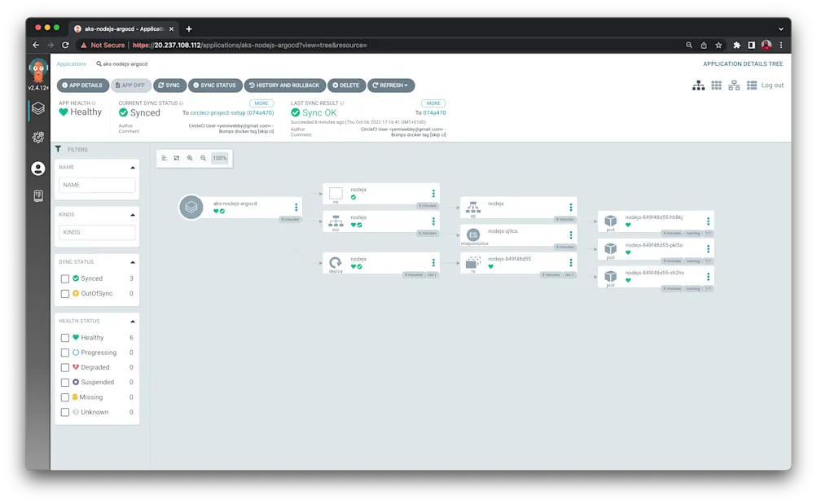Collapse the NAME filter section
Viewport: 817px width, 504px height.
(x=131, y=167)
